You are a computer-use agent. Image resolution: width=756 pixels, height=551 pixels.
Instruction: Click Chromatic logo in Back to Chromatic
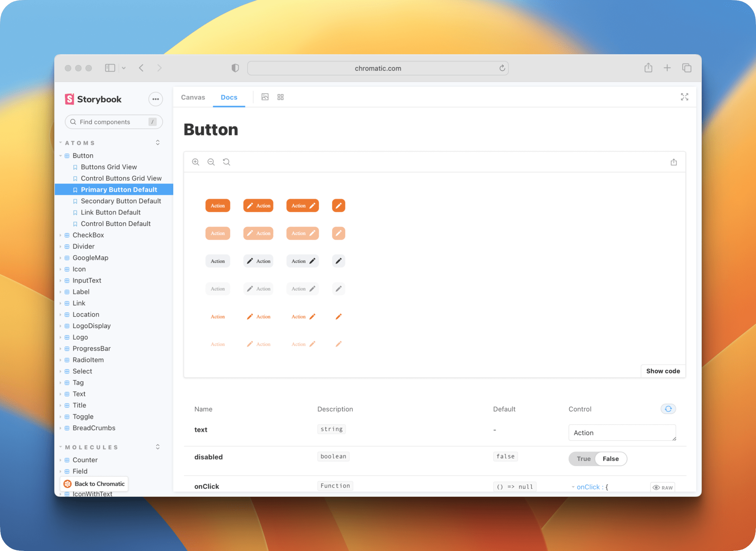68,484
